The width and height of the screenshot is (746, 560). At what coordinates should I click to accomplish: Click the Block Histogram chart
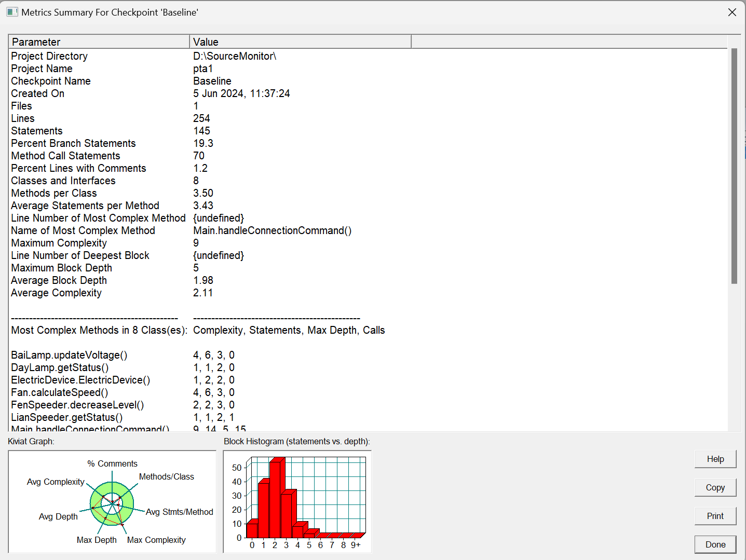click(297, 501)
